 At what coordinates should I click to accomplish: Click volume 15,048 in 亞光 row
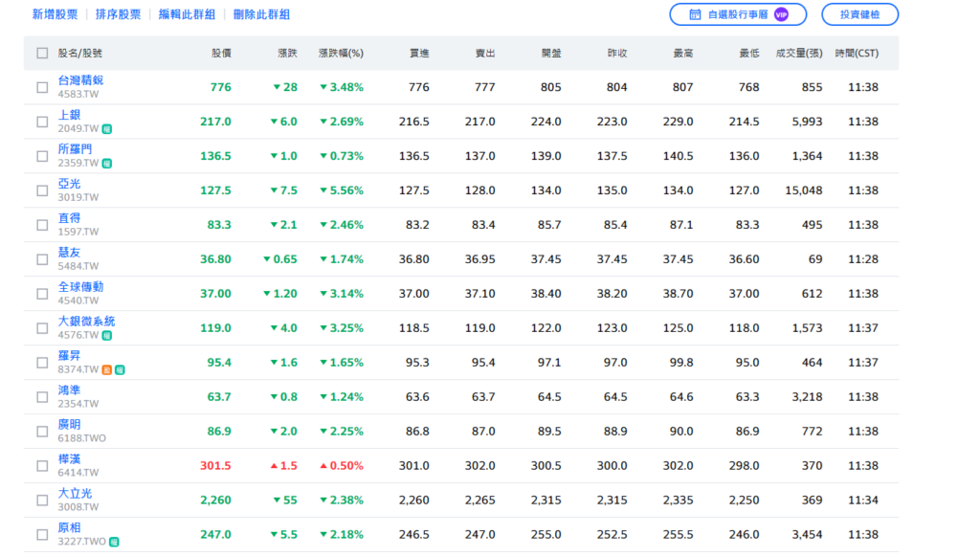click(804, 190)
